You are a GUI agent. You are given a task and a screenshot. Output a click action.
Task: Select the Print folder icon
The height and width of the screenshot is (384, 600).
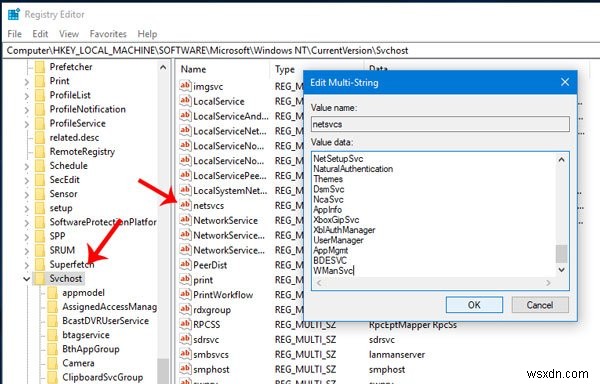click(x=40, y=81)
